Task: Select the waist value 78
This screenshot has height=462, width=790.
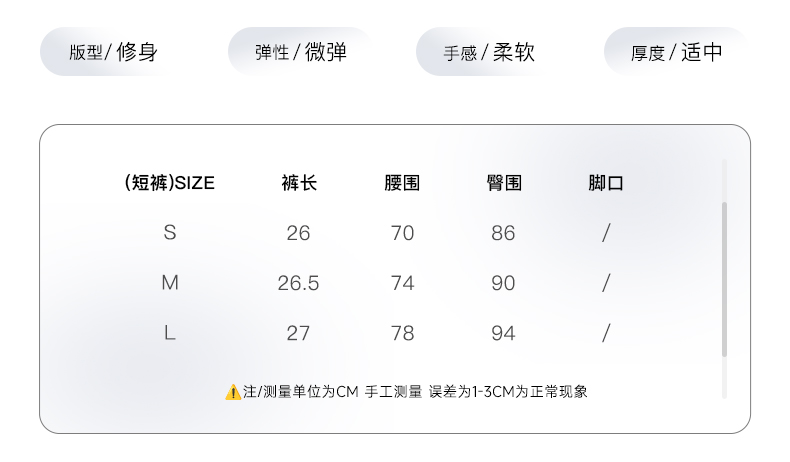Action: [402, 333]
